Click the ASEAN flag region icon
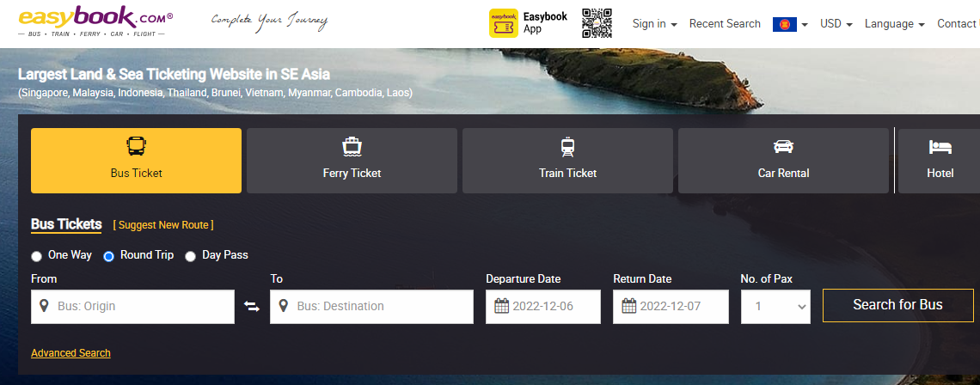980x385 pixels. 784,24
